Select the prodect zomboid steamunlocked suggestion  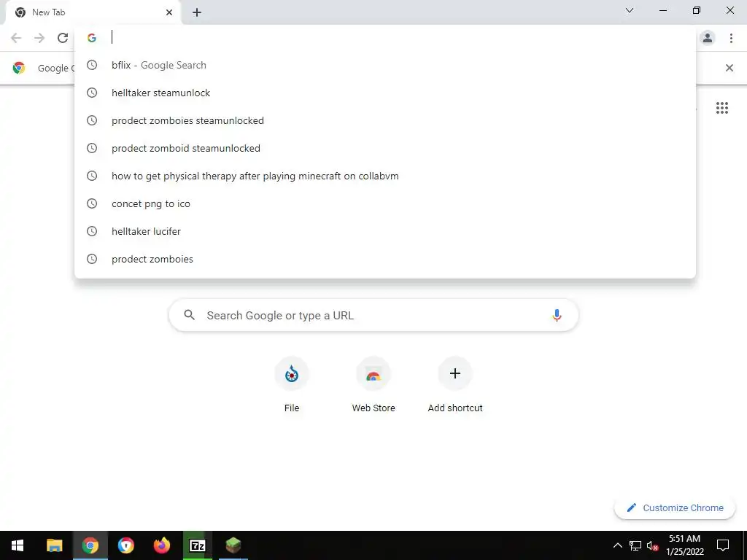(x=385, y=148)
